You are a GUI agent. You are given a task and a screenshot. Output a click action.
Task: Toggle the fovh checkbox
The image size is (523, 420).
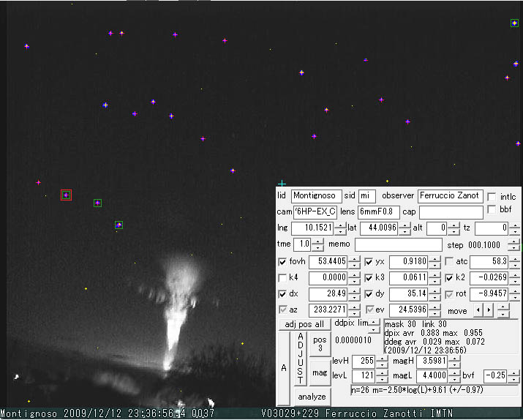(282, 261)
